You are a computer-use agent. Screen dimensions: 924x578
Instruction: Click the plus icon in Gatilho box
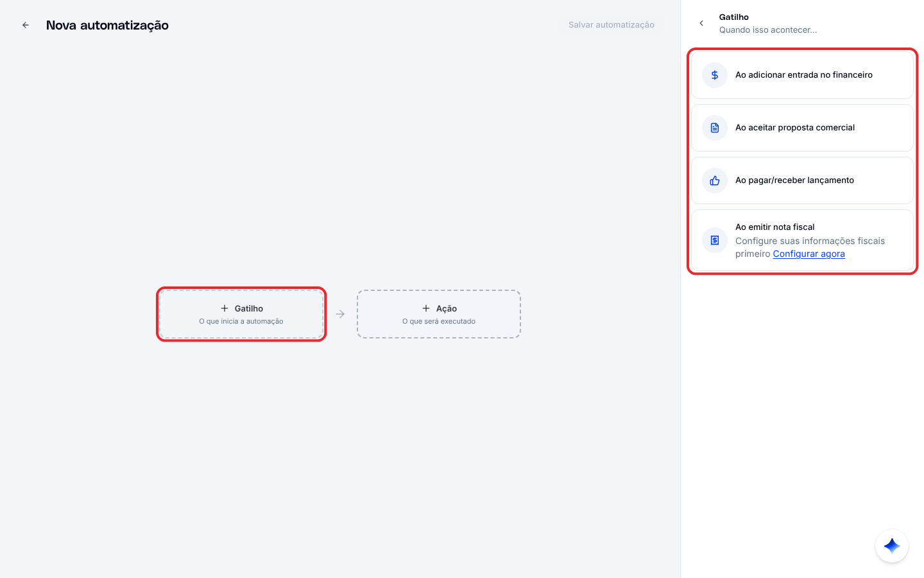pyautogui.click(x=225, y=308)
